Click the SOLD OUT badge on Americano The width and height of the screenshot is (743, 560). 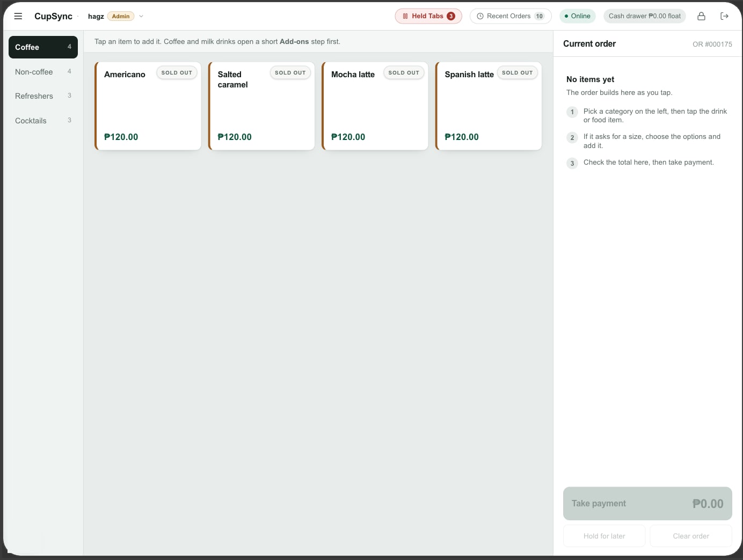[x=177, y=72]
